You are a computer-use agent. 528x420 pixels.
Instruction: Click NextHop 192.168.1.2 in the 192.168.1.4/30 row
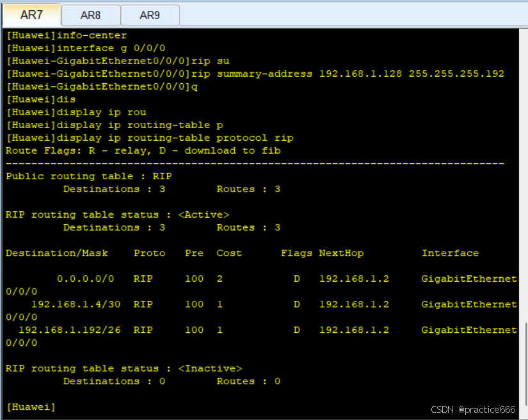[x=355, y=305]
